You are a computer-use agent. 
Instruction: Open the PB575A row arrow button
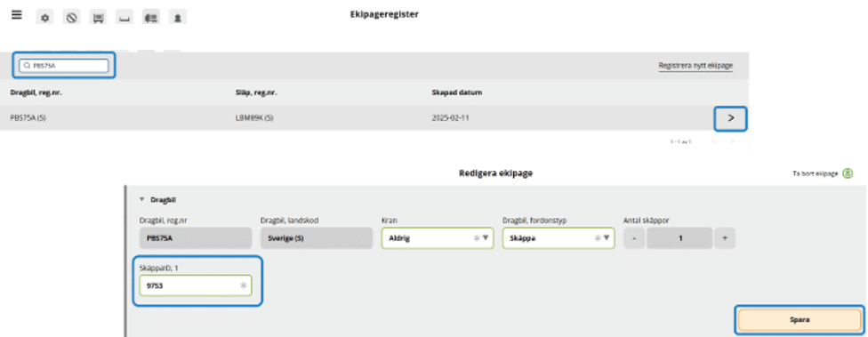731,118
